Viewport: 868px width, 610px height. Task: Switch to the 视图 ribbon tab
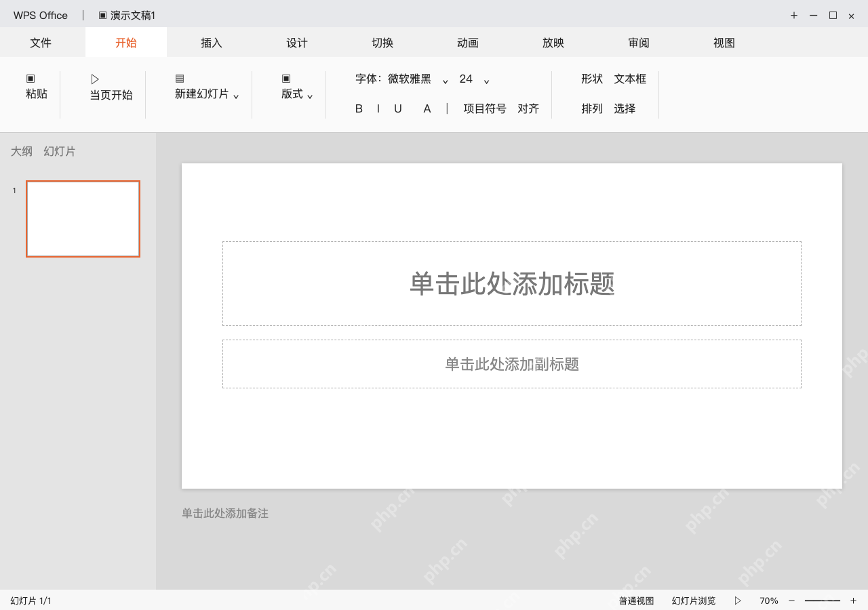pyautogui.click(x=724, y=43)
